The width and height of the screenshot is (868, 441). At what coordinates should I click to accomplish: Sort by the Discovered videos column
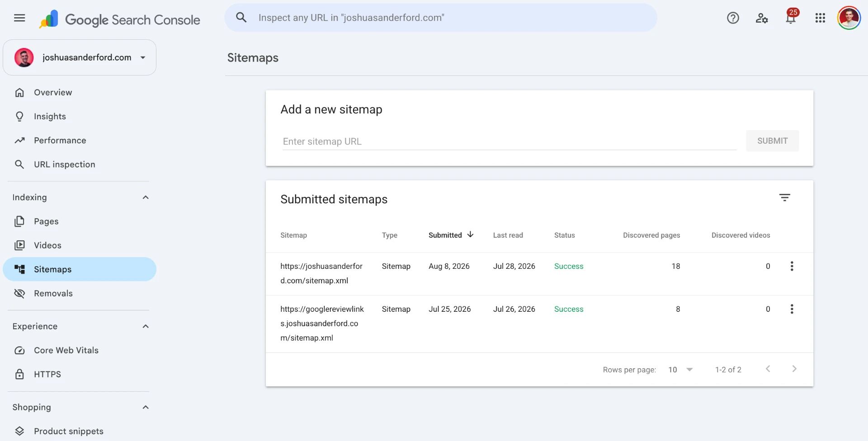pos(741,235)
